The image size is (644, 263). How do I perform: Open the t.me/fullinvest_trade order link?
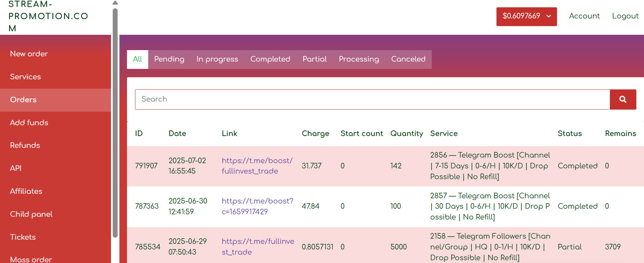click(x=258, y=247)
